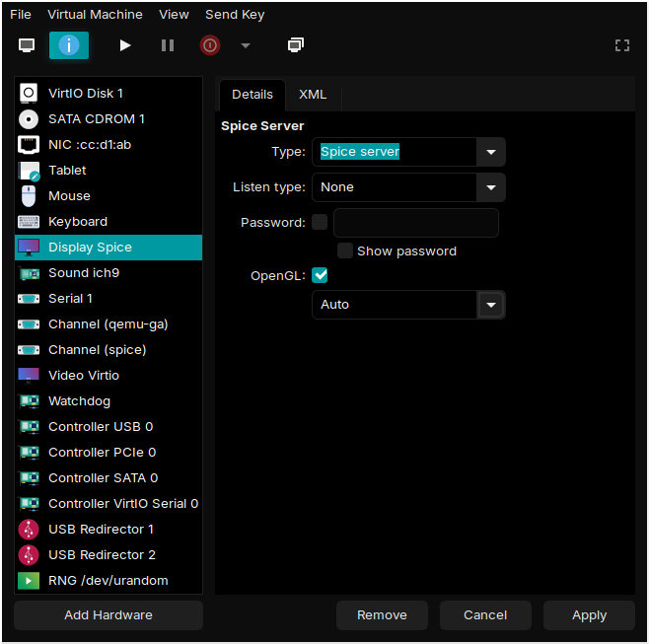Viewport: 649px width, 644px height.
Task: Select the SATA CDROM 1 icon
Action: point(29,119)
